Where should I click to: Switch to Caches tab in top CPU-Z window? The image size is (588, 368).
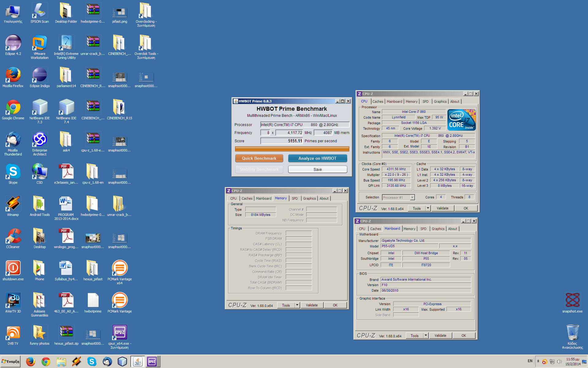(x=378, y=102)
